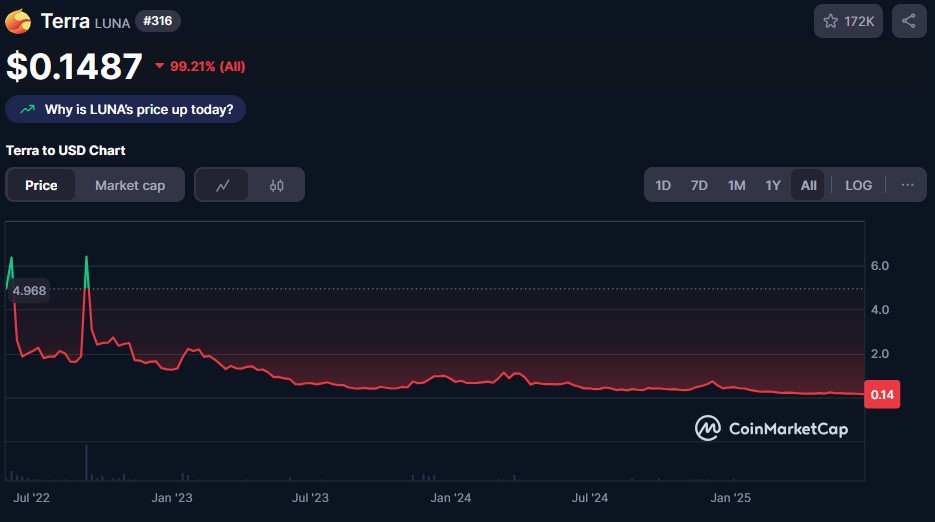Image resolution: width=935 pixels, height=522 pixels.
Task: Set chart range to 1M
Action: click(736, 185)
